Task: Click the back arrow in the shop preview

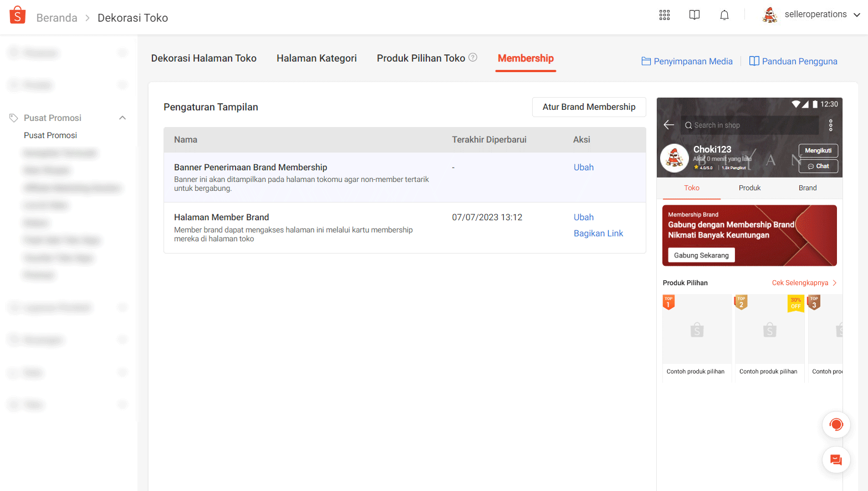Action: [x=669, y=125]
